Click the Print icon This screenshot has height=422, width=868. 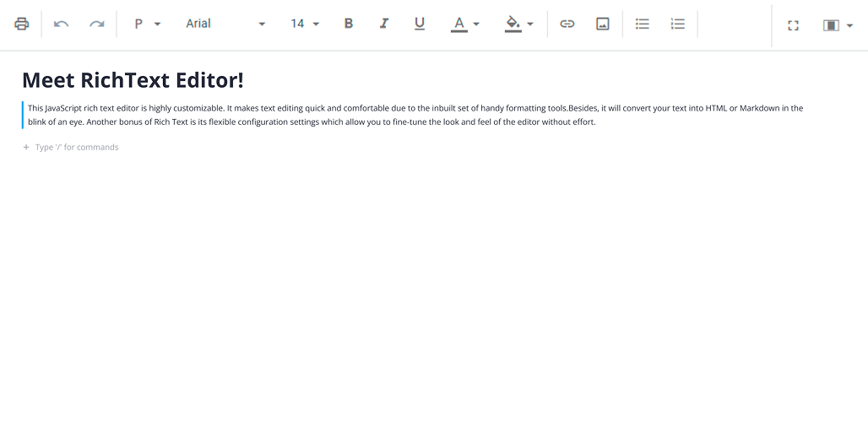[22, 24]
